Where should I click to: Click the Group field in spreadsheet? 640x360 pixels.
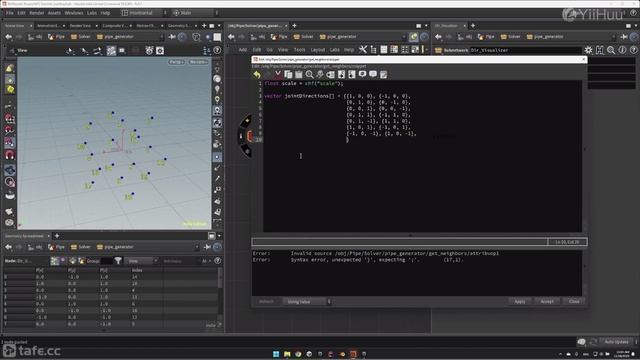(107, 261)
